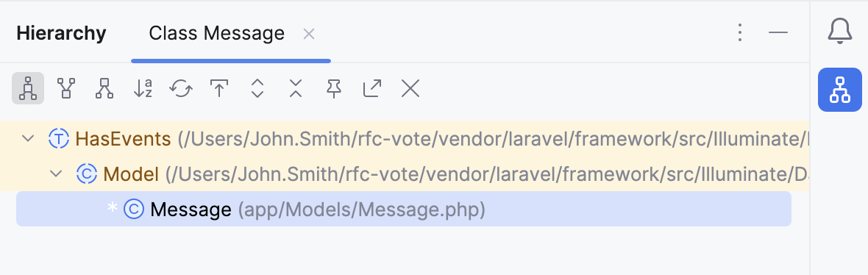This screenshot has width=868, height=275.
Task: Collapse the HasEvents tree node
Action: click(28, 138)
